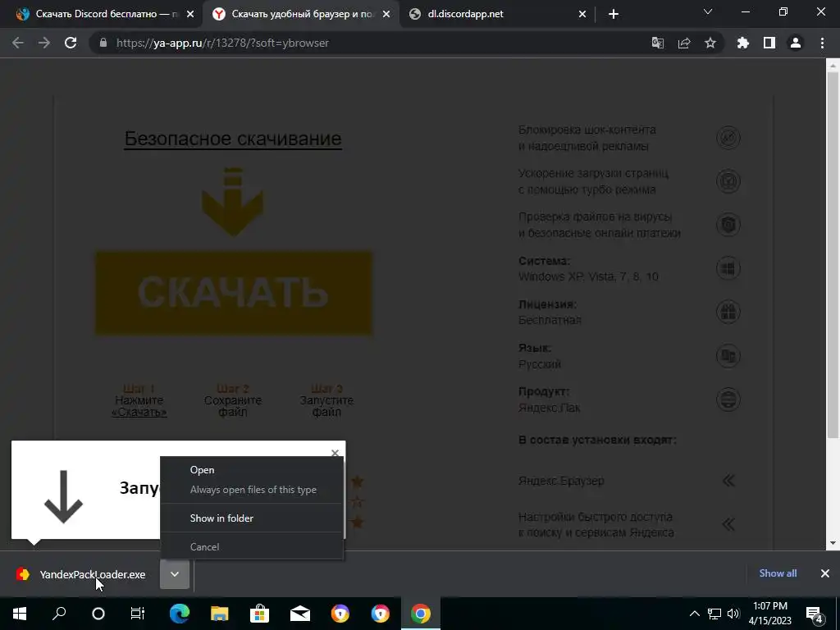Viewport: 840px width, 630px height.
Task: Click the virus check shield icon
Action: [728, 225]
